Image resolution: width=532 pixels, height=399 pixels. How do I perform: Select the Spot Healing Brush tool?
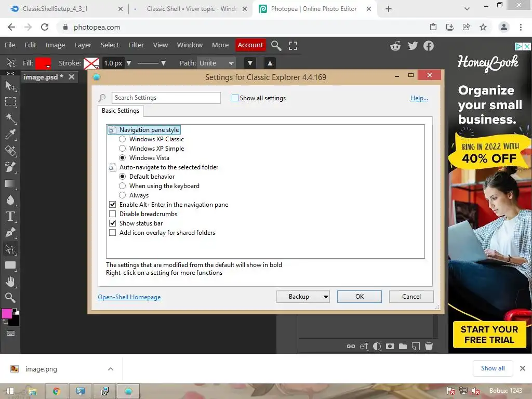click(x=10, y=151)
